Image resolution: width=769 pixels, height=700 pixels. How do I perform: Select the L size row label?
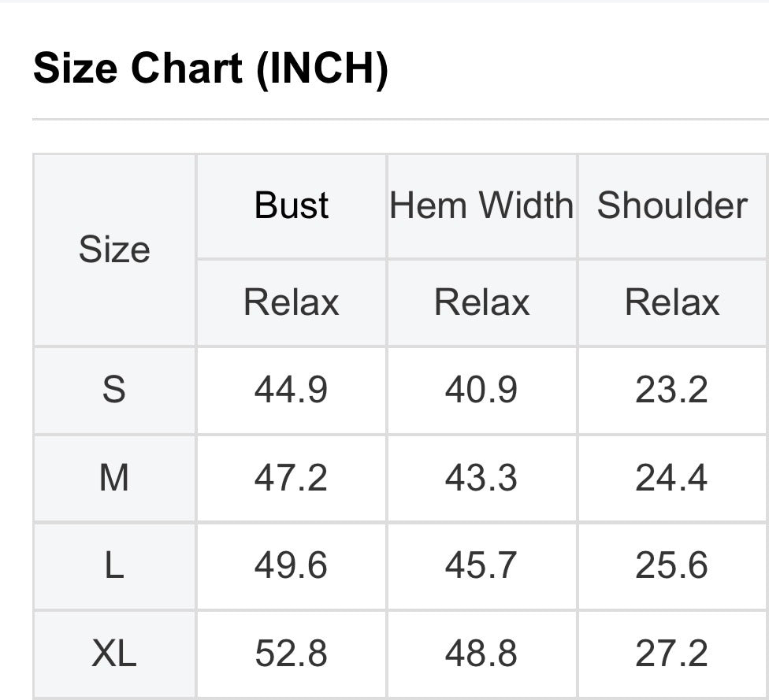click(114, 565)
